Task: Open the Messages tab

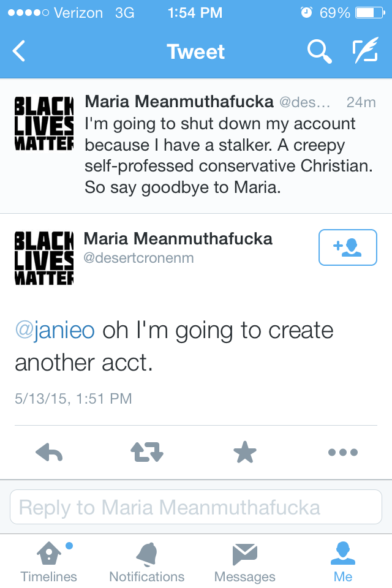Action: [244, 562]
